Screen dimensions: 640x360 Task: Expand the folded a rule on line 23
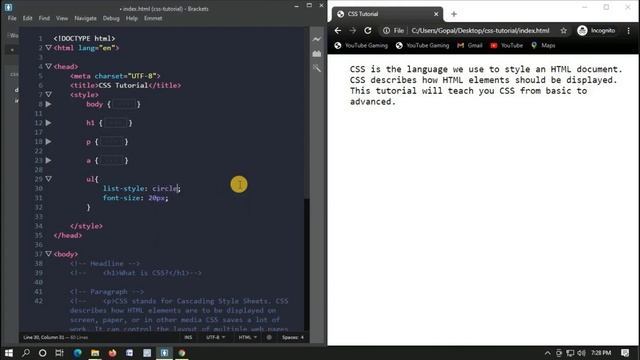pos(49,160)
